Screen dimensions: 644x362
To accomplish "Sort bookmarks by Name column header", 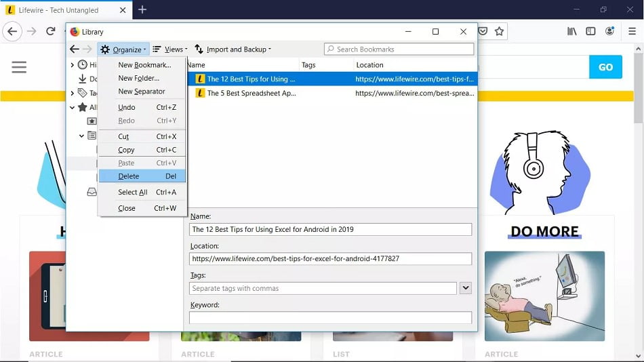I will pyautogui.click(x=243, y=65).
